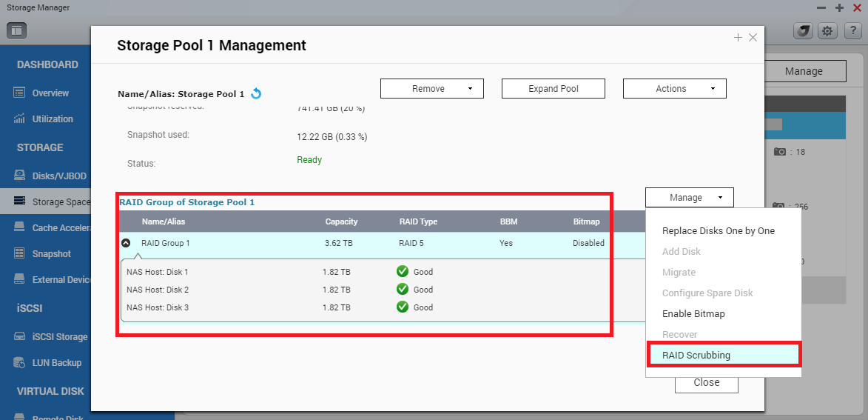Choose Enable Bitmap from the menu

click(724, 313)
